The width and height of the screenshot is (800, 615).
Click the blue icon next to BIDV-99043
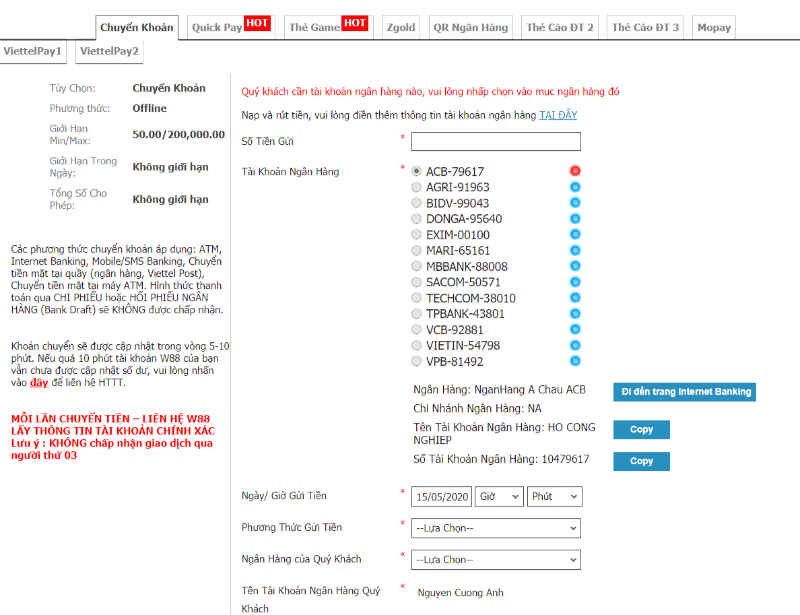[x=575, y=203]
